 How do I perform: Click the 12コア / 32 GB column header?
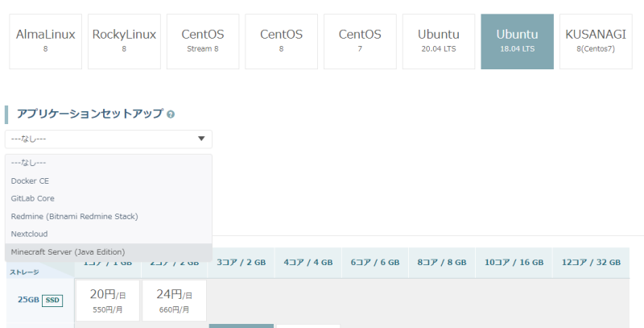coord(591,263)
